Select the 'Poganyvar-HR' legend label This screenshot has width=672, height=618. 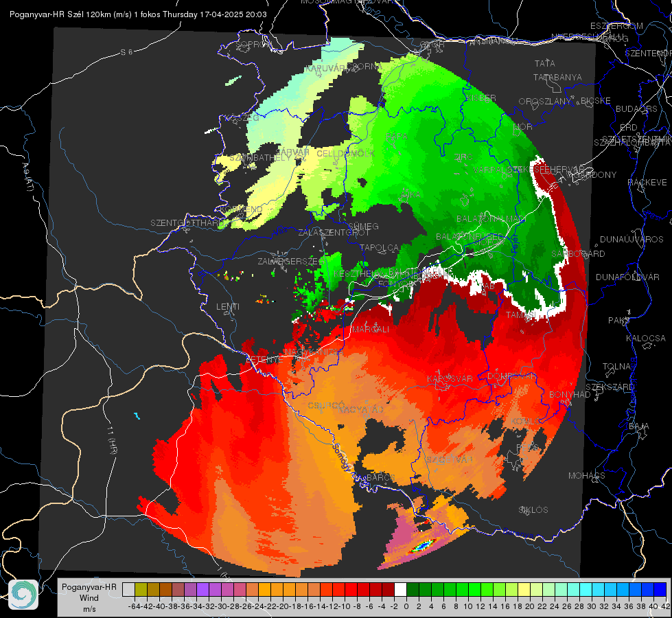[89, 587]
